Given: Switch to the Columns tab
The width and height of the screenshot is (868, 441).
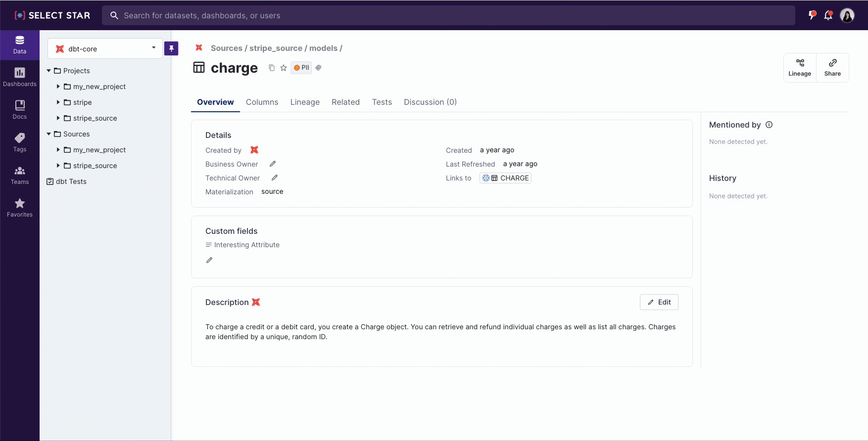Looking at the screenshot, I should point(262,102).
